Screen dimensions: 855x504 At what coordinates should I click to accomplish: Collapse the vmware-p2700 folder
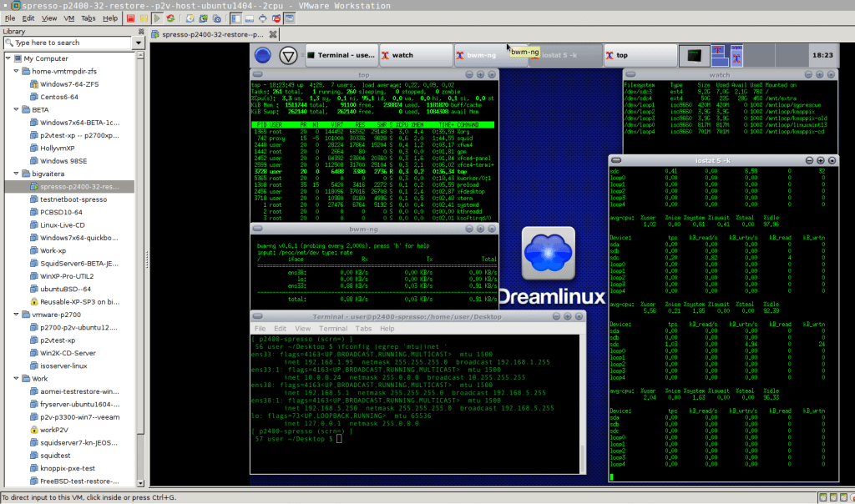click(17, 315)
